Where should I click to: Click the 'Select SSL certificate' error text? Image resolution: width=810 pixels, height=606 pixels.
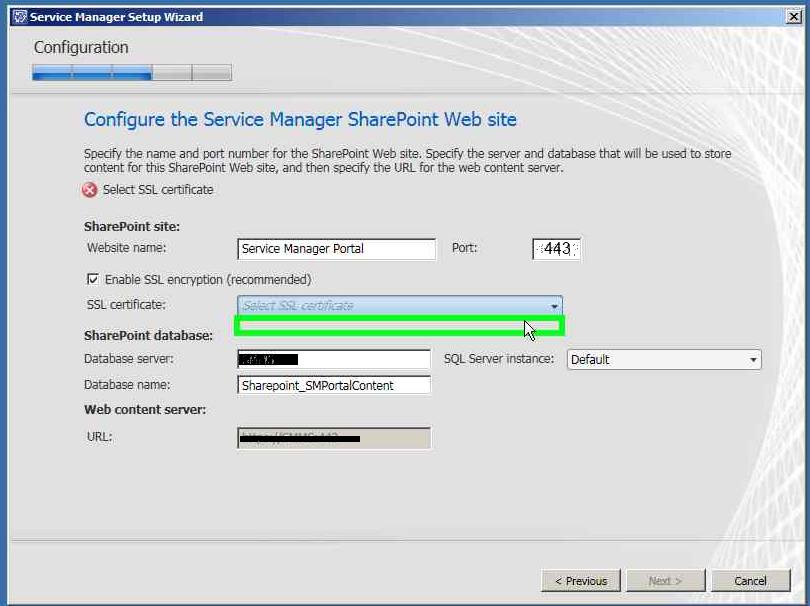[158, 190]
